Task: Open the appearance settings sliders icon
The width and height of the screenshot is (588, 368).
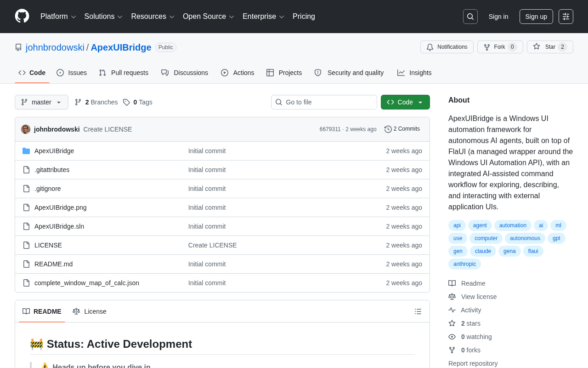Action: 566,17
